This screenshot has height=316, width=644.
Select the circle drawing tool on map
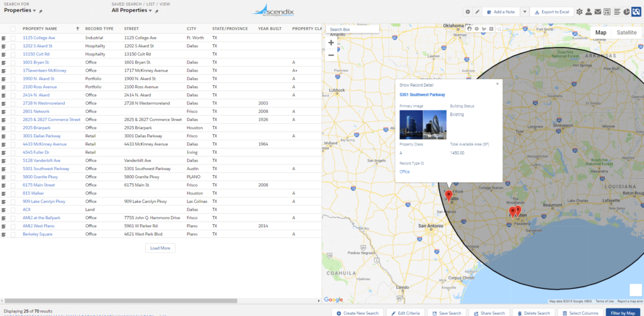coord(477,29)
